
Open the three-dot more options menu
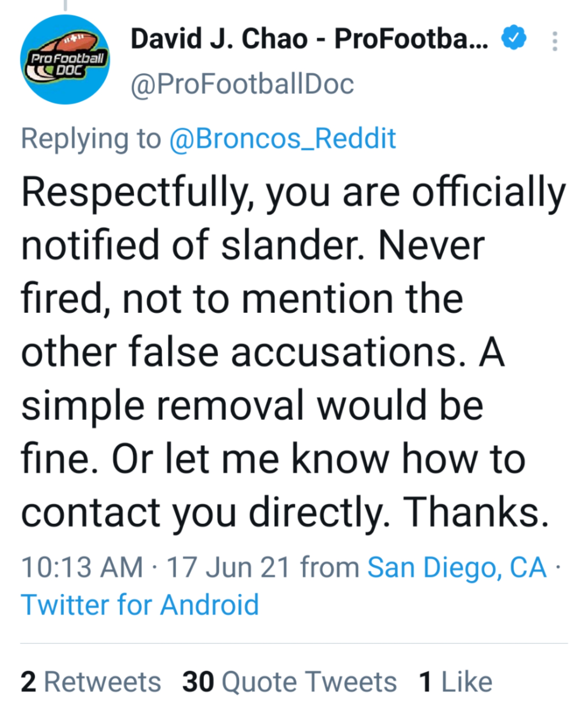pyautogui.click(x=554, y=41)
